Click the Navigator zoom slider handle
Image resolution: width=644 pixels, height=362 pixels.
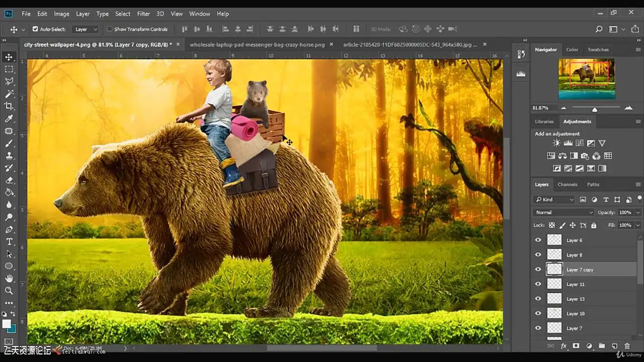pos(595,109)
